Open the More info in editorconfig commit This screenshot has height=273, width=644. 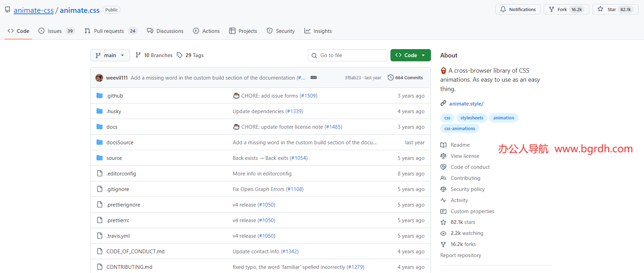tap(262, 174)
